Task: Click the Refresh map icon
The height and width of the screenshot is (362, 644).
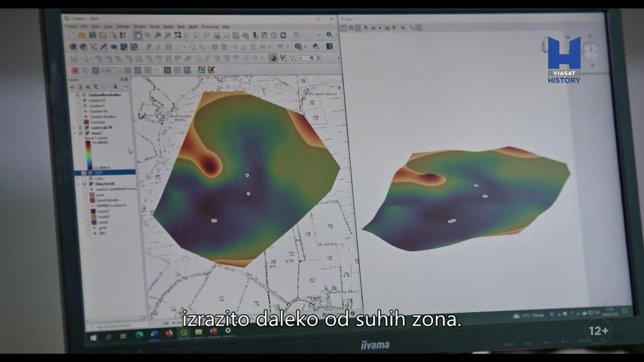Action: coord(283,35)
